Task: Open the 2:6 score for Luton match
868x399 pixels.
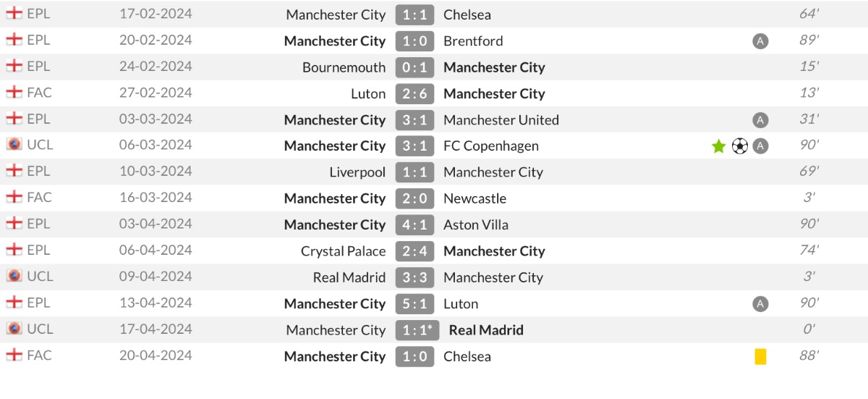Action: (x=414, y=93)
